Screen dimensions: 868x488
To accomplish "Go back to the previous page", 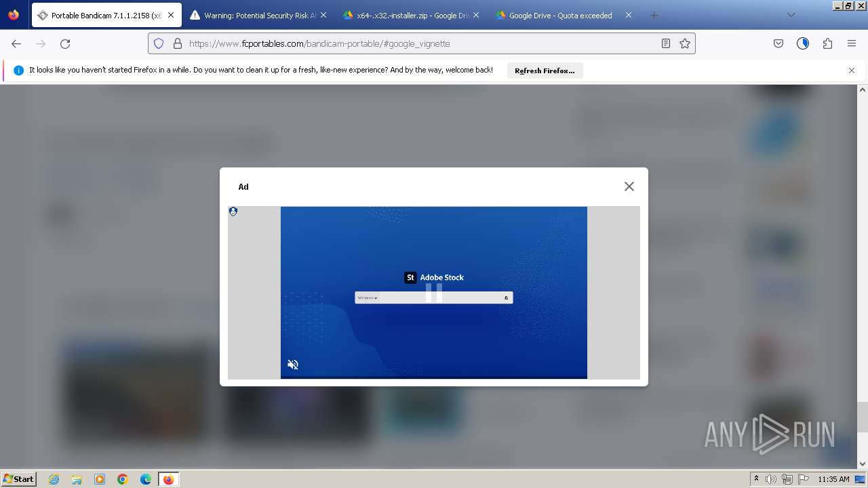I will point(16,43).
